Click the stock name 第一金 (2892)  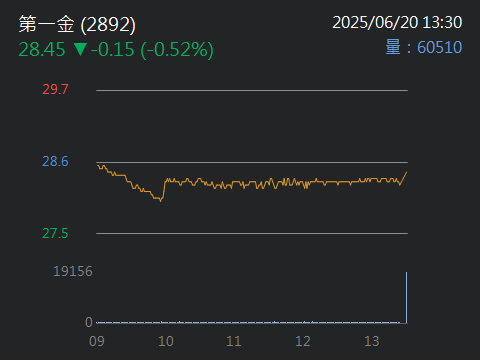pyautogui.click(x=77, y=24)
